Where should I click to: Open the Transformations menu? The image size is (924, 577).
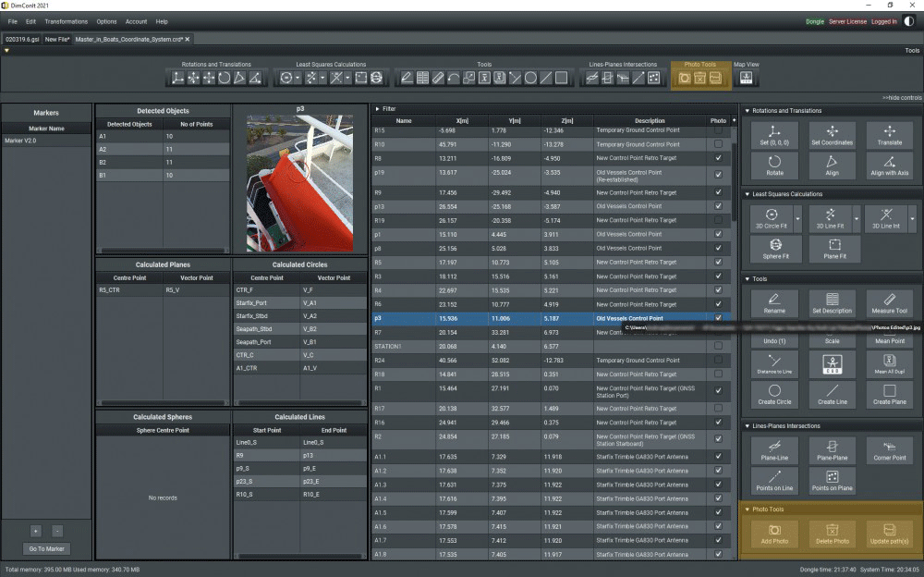(x=66, y=21)
